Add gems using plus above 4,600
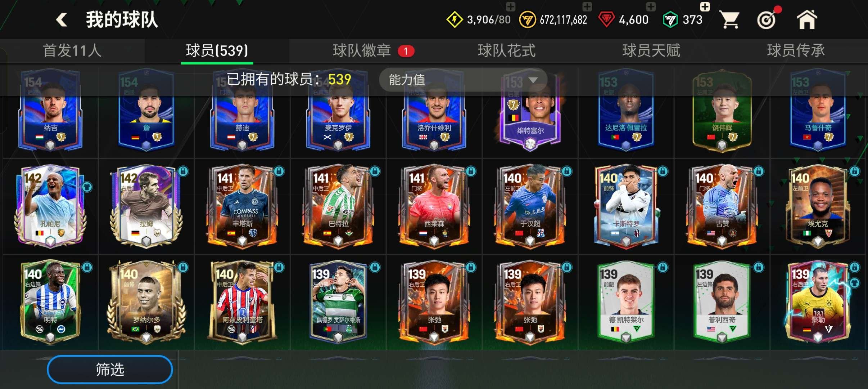 tap(651, 7)
